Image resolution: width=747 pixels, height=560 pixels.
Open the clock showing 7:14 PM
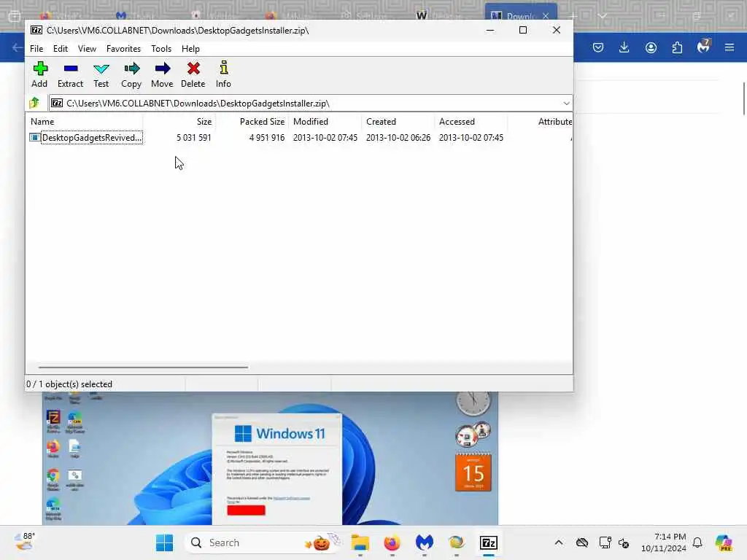tap(664, 542)
